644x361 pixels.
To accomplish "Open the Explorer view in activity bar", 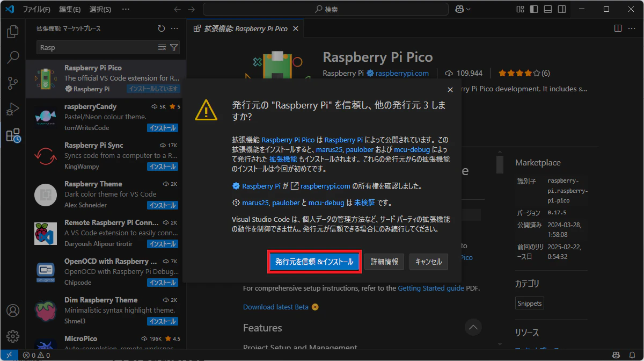I will [x=13, y=32].
